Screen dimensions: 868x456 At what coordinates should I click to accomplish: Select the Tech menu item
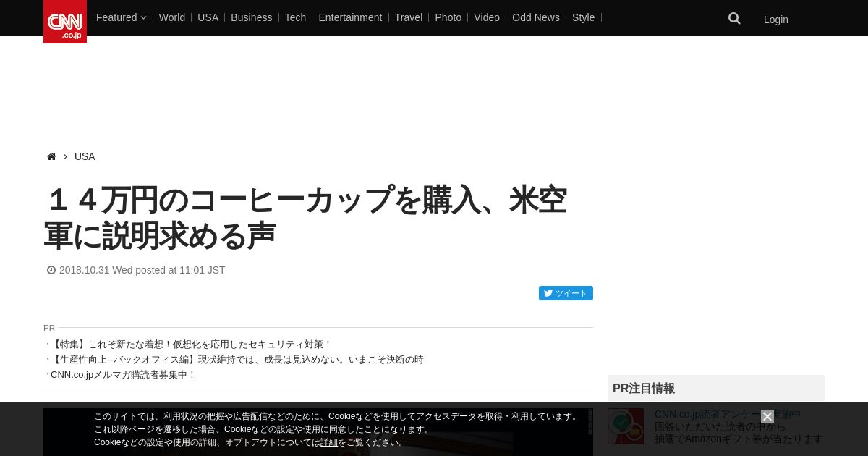(x=295, y=17)
